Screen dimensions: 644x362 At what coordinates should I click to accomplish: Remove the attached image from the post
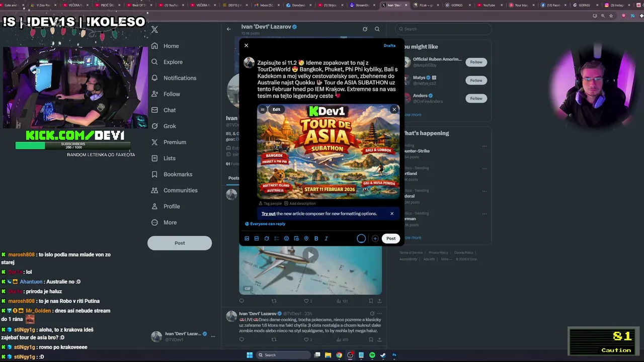click(394, 110)
